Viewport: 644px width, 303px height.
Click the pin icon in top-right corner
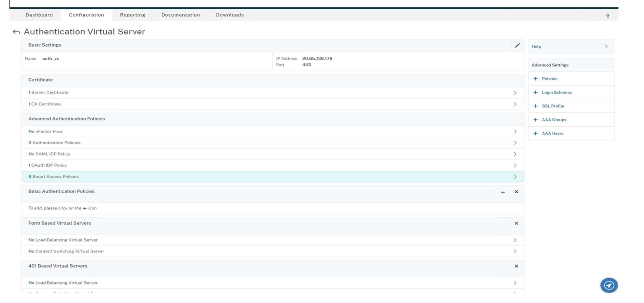tap(607, 16)
